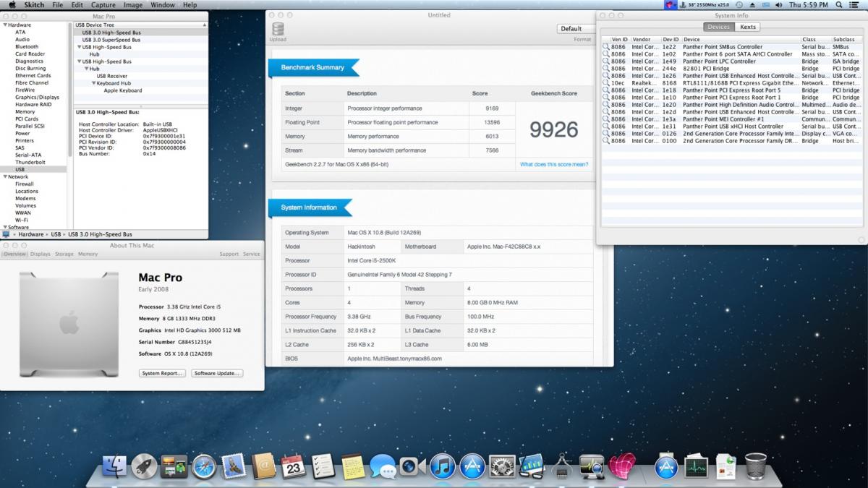
Task: Open the Image menu
Action: (133, 5)
